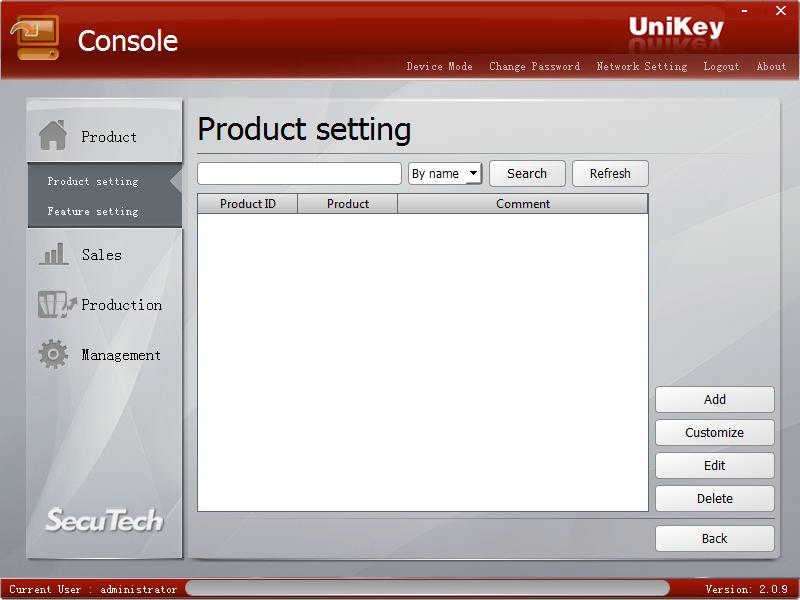Open Device Mode link

[x=439, y=66]
